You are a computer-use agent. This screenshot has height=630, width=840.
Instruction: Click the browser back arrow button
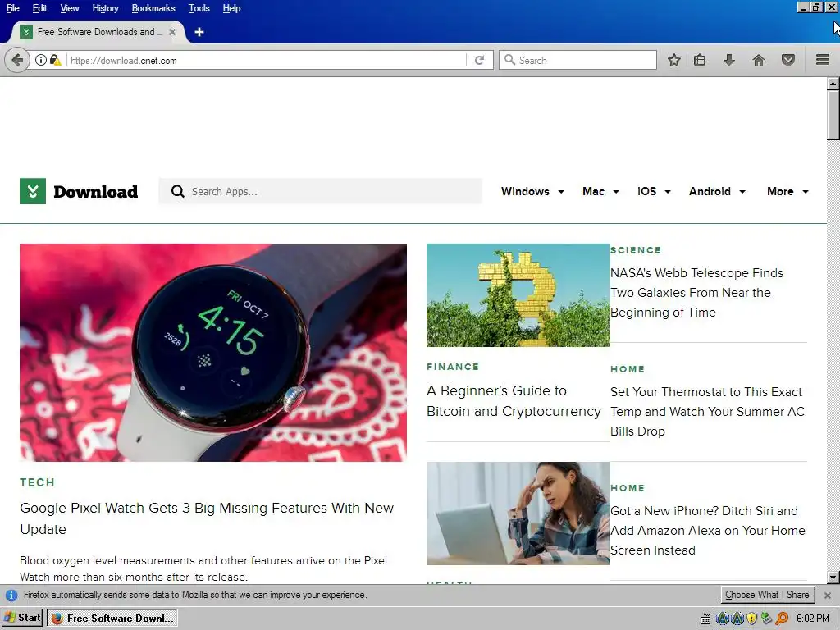(18, 60)
